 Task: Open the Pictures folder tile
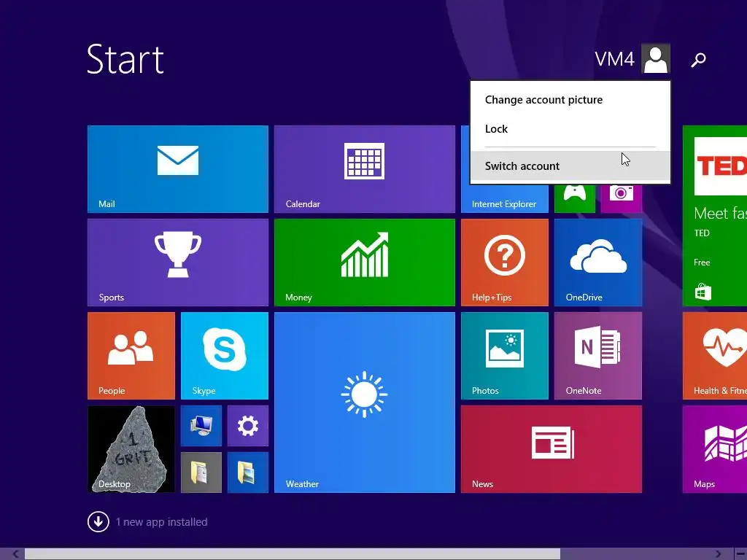click(x=248, y=472)
